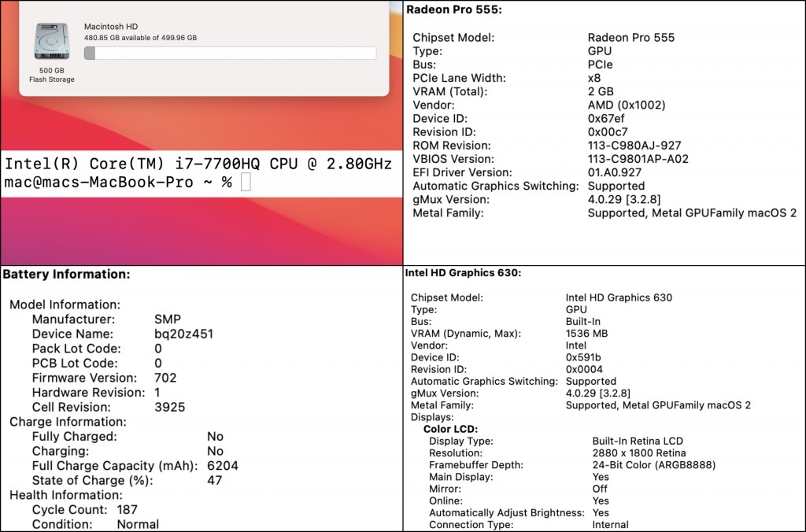The height and width of the screenshot is (532, 806).
Task: Select Mirror value 'Off'
Action: [x=599, y=489]
